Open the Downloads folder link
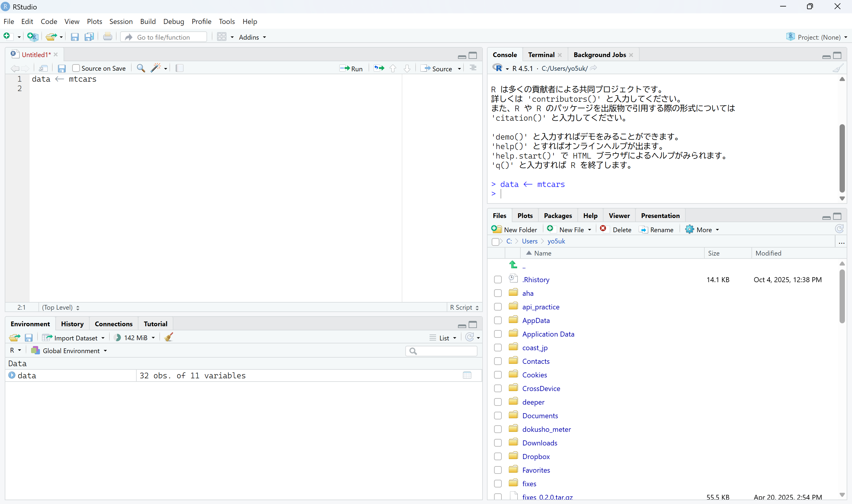 tap(540, 443)
